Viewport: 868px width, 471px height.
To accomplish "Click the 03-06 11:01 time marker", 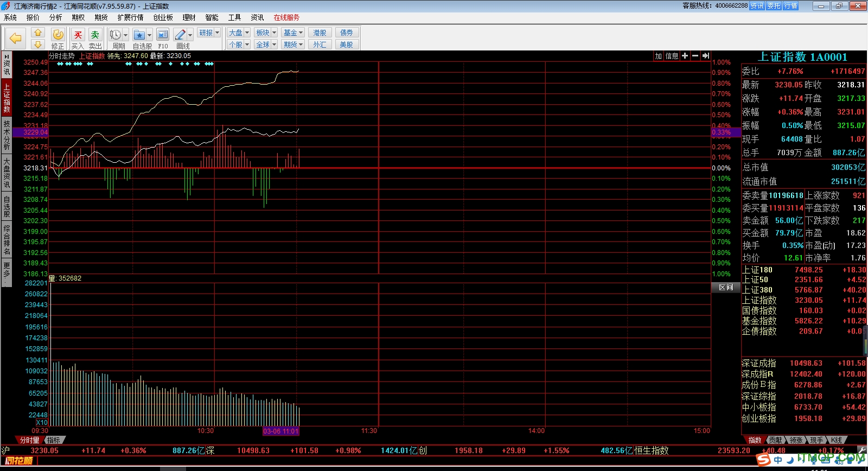I will point(280,431).
